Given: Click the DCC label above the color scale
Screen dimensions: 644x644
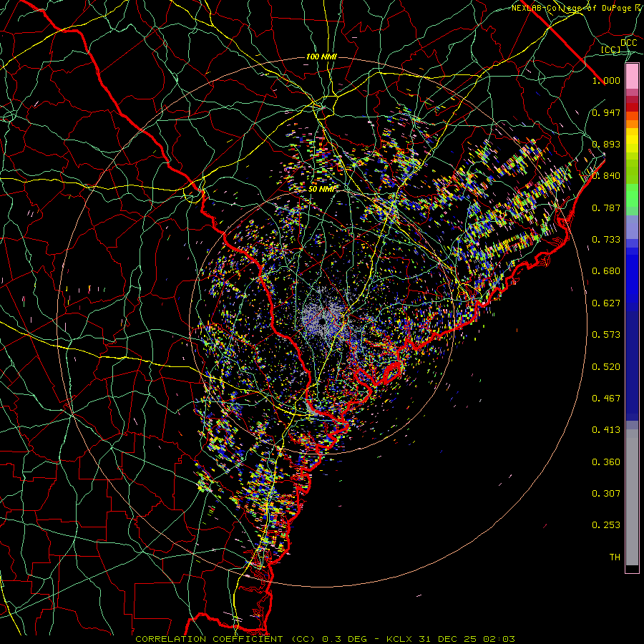Looking at the screenshot, I should click(628, 43).
